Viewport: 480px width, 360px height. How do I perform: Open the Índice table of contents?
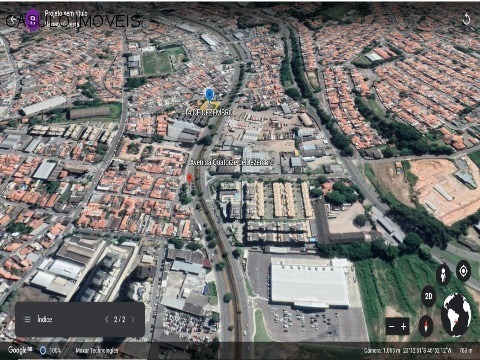point(45,319)
